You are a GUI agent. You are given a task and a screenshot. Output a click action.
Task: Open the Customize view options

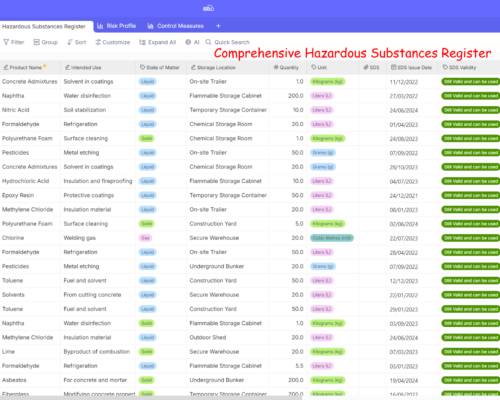click(113, 42)
